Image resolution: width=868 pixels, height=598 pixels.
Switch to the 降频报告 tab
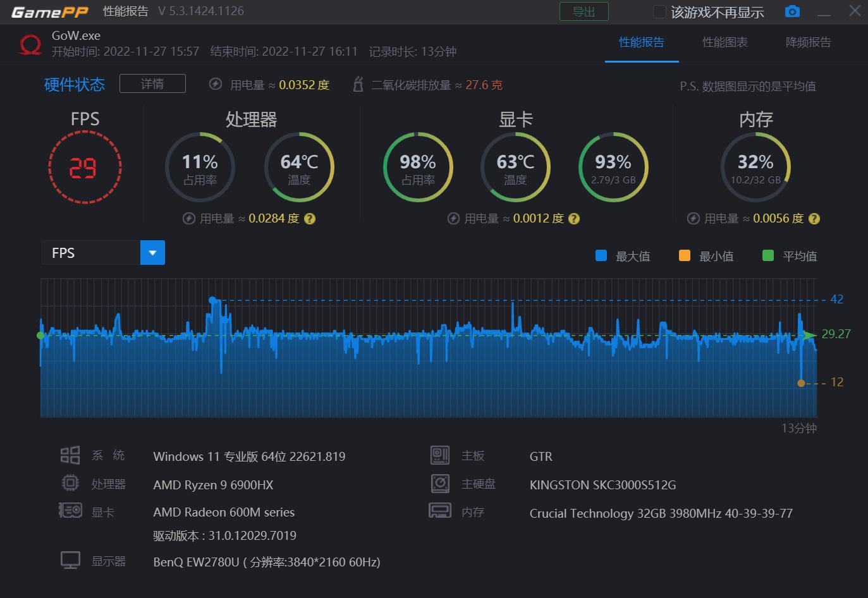[x=807, y=42]
